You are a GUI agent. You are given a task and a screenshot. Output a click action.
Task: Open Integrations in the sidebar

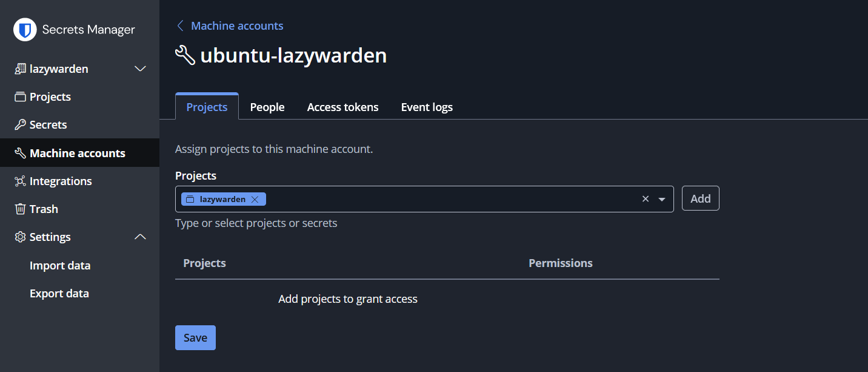pos(79,181)
